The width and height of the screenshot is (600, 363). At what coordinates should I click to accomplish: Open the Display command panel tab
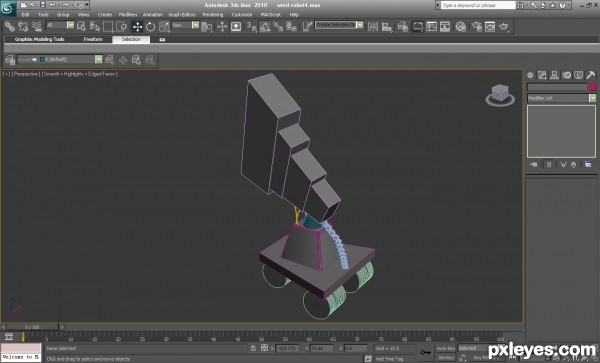point(579,75)
